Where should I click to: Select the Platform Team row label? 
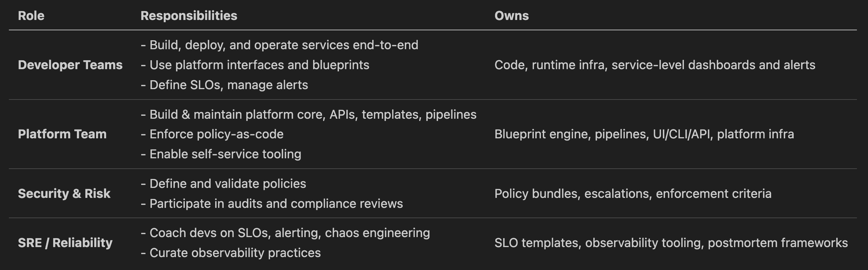[62, 134]
